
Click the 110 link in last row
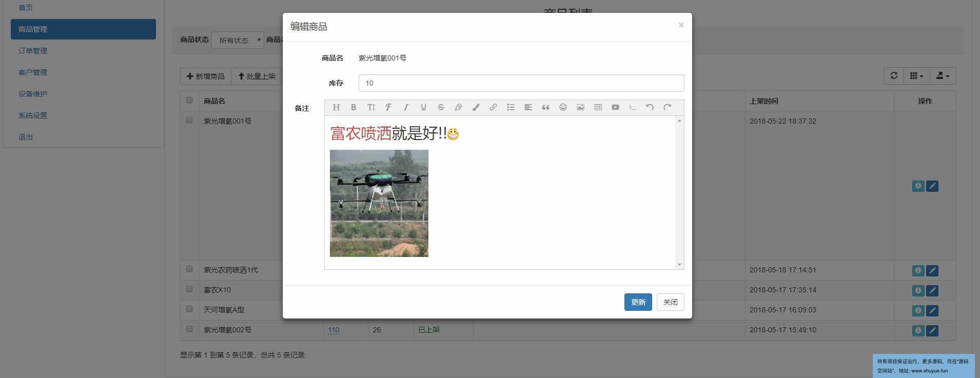point(334,330)
